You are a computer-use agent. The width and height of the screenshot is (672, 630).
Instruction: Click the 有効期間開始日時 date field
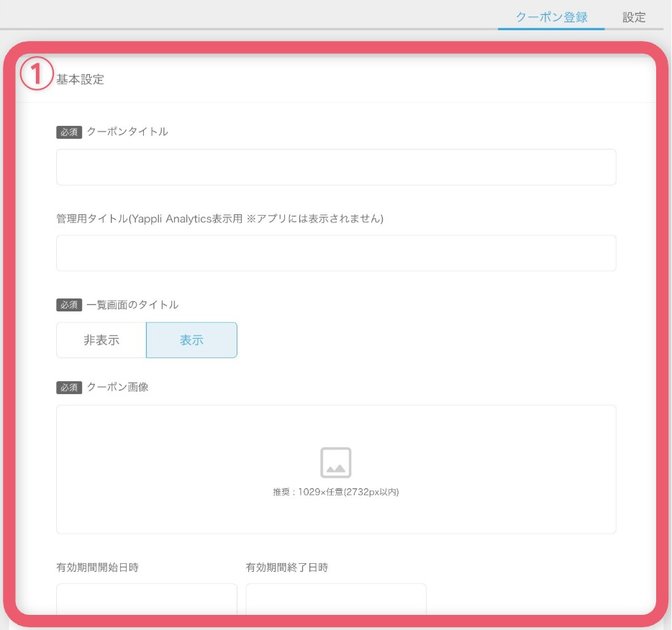[x=147, y=599]
